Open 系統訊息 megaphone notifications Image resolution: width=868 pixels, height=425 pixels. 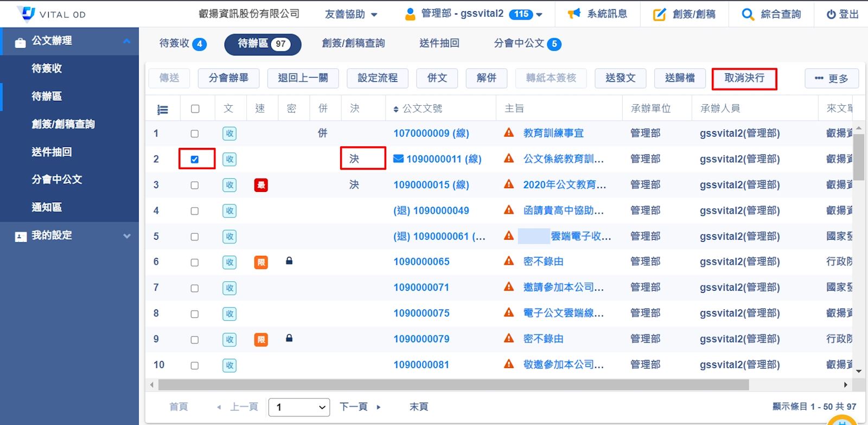coord(574,14)
